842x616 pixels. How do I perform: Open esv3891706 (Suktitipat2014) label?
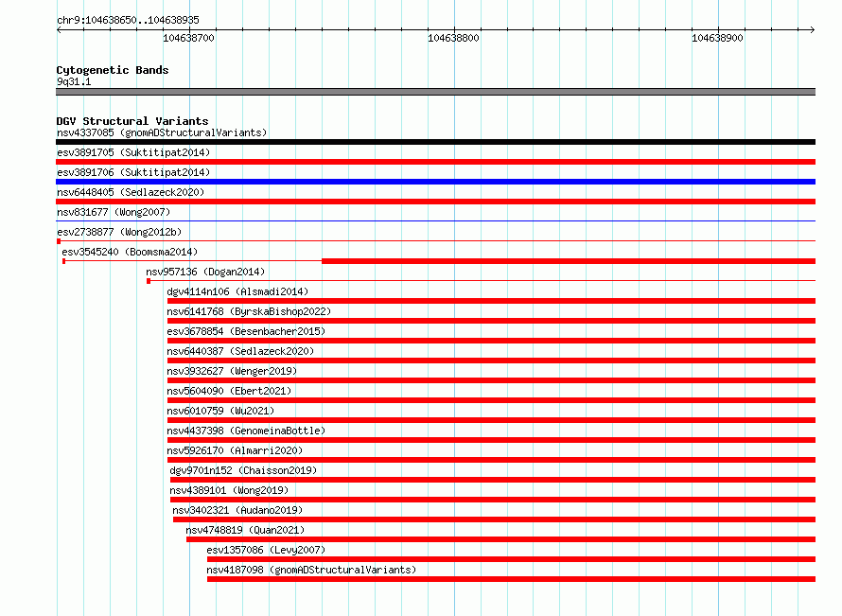(133, 172)
